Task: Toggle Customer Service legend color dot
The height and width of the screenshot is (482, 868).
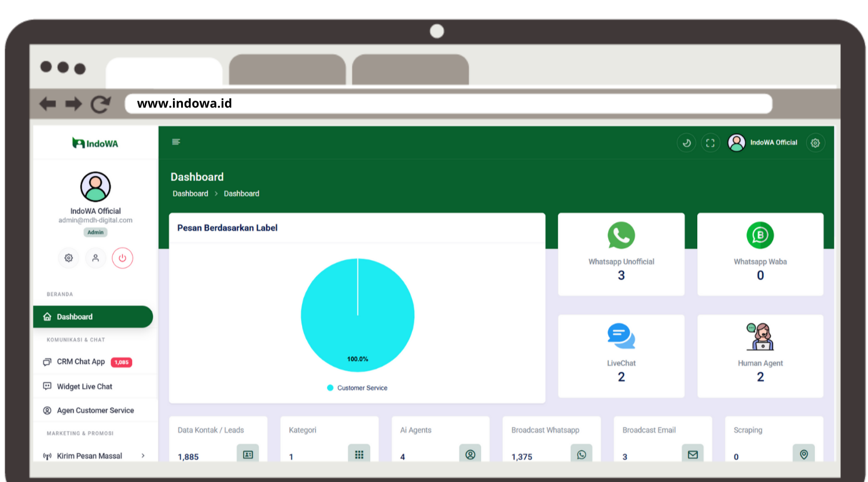Action: pyautogui.click(x=330, y=388)
